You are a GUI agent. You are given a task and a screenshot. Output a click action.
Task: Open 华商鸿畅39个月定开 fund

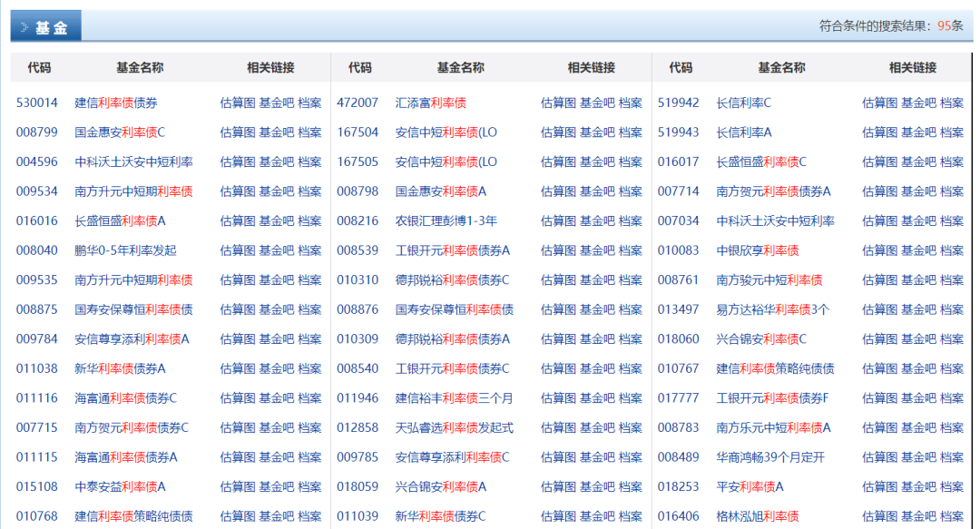(x=770, y=457)
